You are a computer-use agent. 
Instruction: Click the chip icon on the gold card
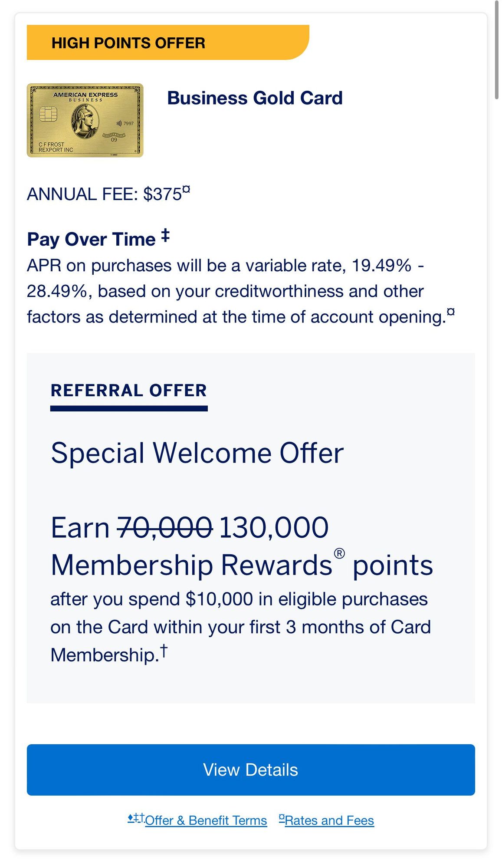pos(48,115)
